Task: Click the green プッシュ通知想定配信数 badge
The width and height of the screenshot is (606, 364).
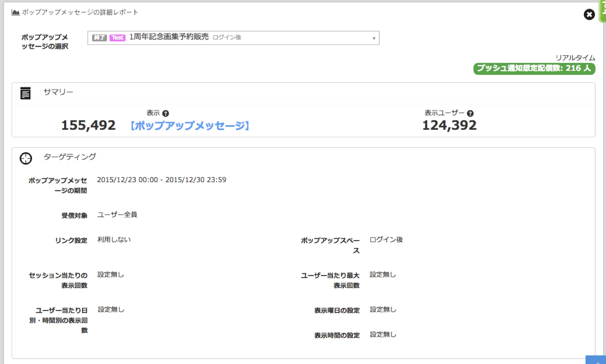Action: [534, 68]
